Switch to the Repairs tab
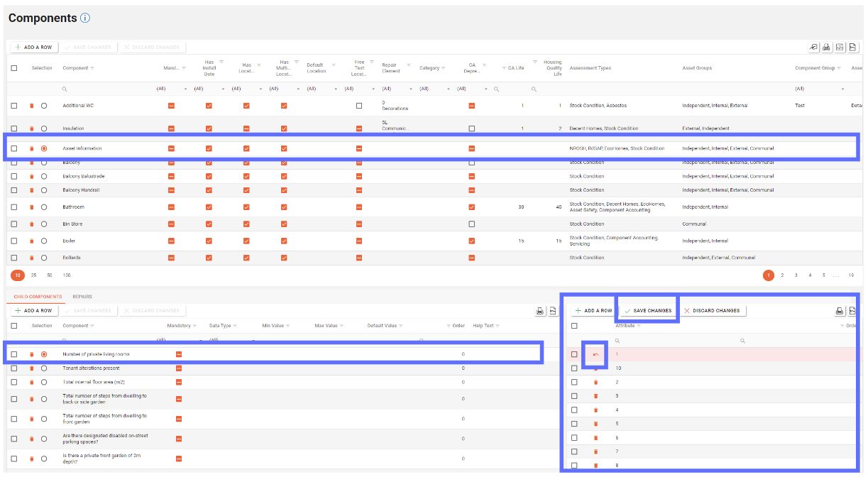Viewport: 868px width, 482px height. (x=82, y=297)
